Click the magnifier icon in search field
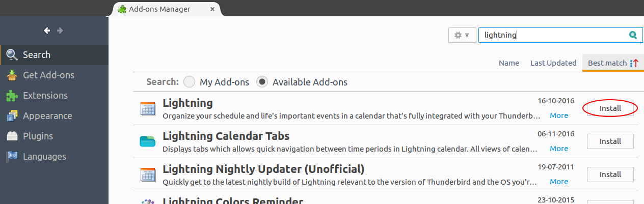The height and width of the screenshot is (204, 644). click(x=633, y=35)
